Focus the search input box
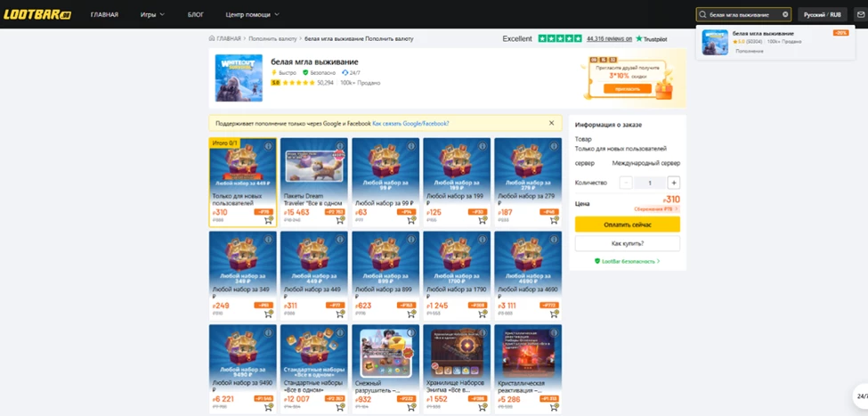 [x=744, y=14]
